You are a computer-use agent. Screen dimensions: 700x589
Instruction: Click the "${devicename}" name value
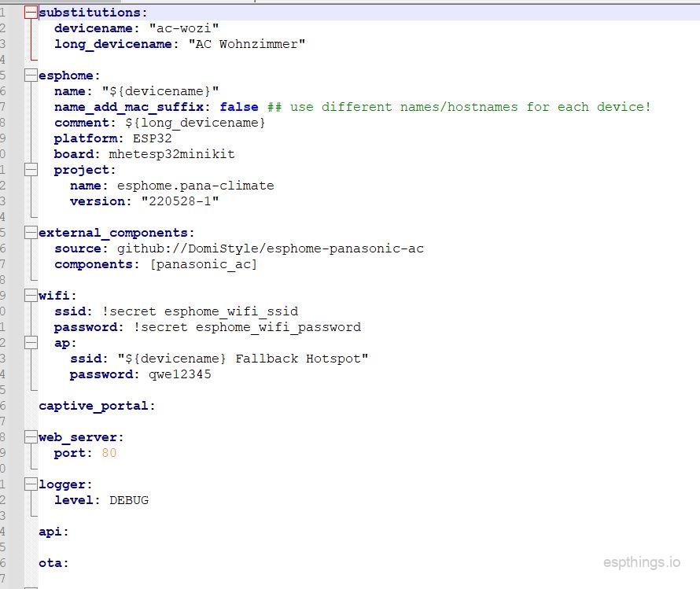[160, 91]
